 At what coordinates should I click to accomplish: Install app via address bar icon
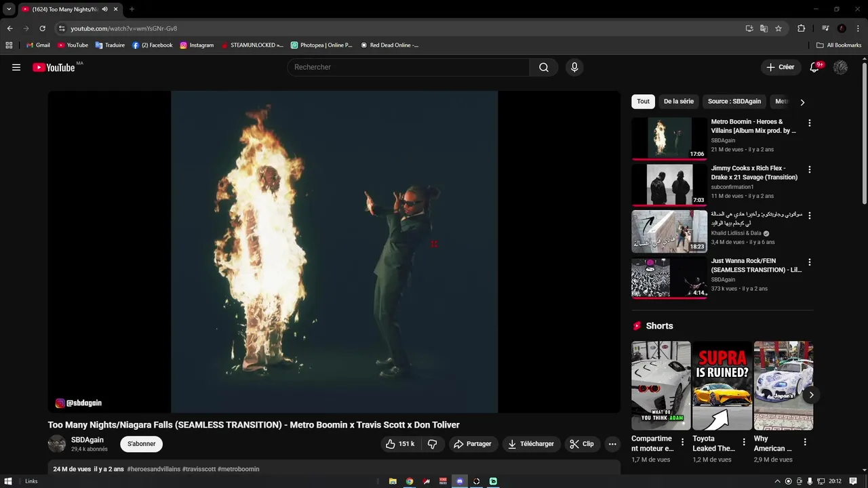(749, 28)
